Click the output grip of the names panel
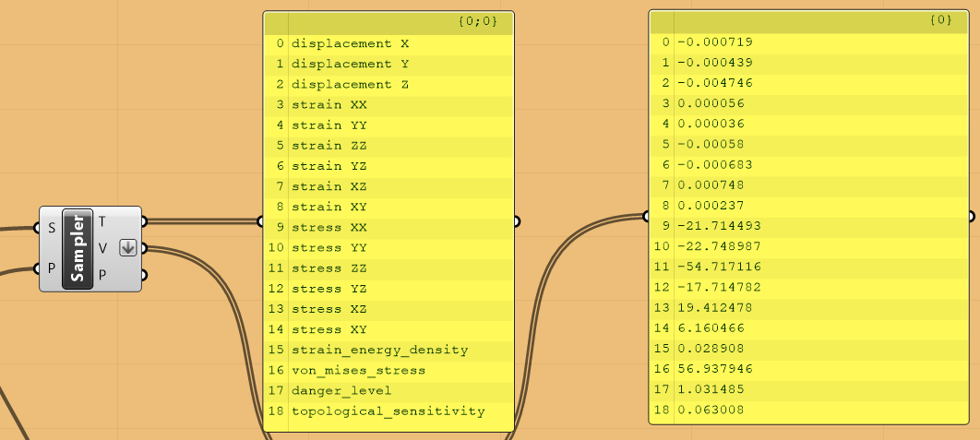 point(516,221)
